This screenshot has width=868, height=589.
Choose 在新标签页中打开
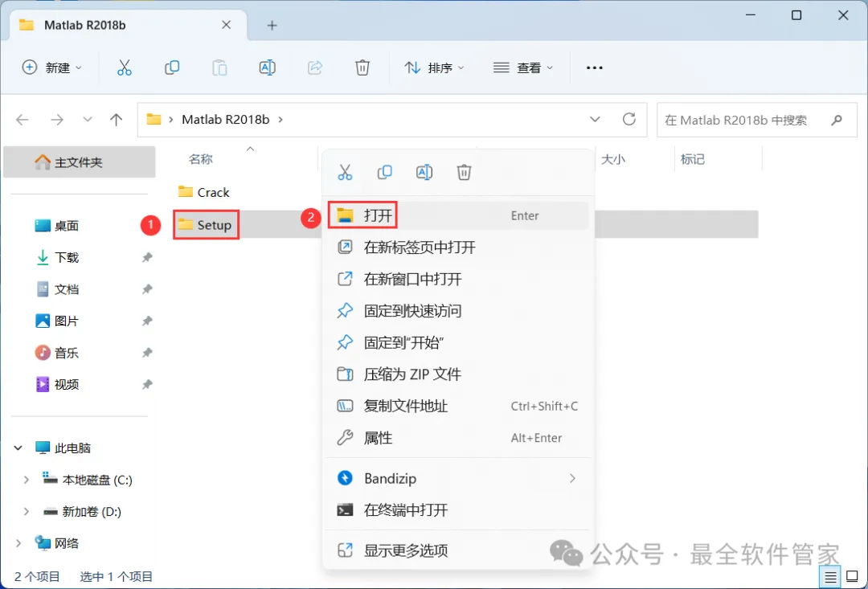pos(458,247)
